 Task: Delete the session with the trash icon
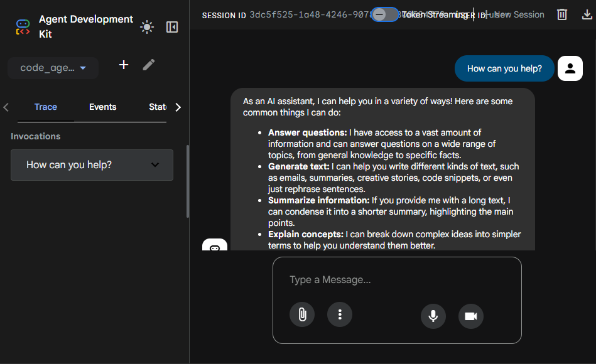tap(562, 14)
